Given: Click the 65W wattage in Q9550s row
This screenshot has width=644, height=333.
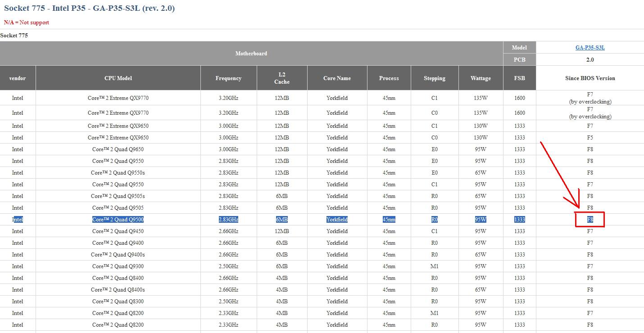Looking at the screenshot, I should click(481, 173).
